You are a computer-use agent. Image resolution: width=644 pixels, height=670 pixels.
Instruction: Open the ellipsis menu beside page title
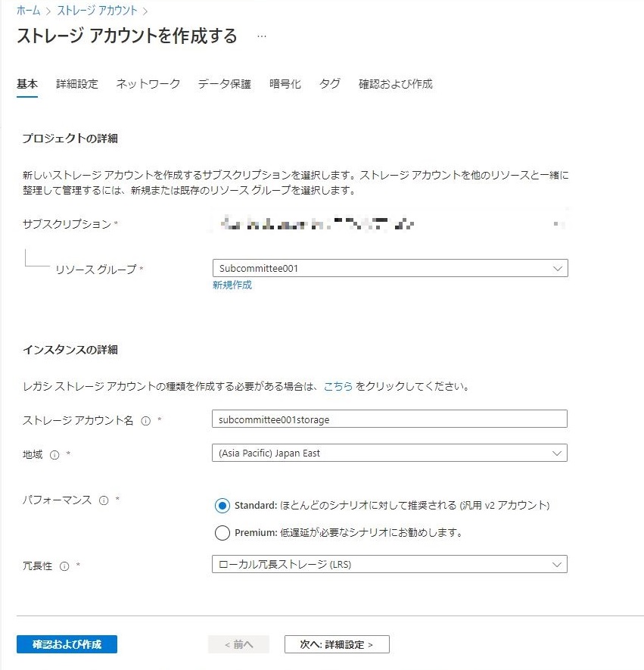point(262,36)
